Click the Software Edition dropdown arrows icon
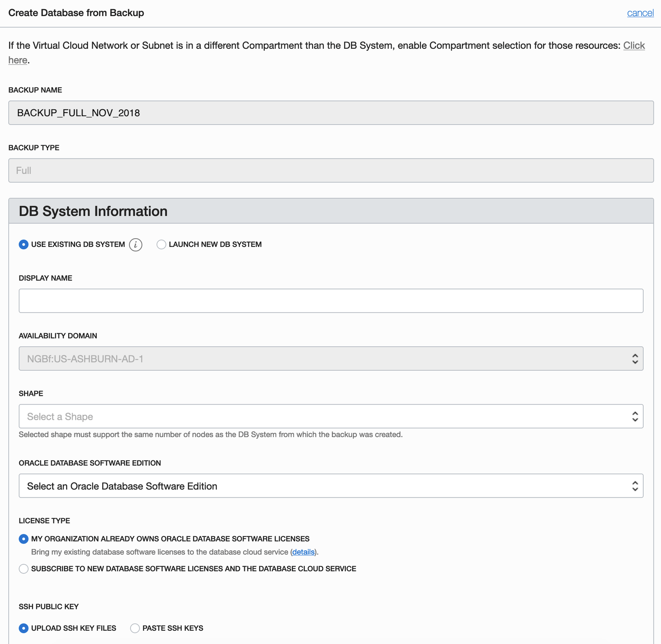This screenshot has width=661, height=644. (635, 486)
